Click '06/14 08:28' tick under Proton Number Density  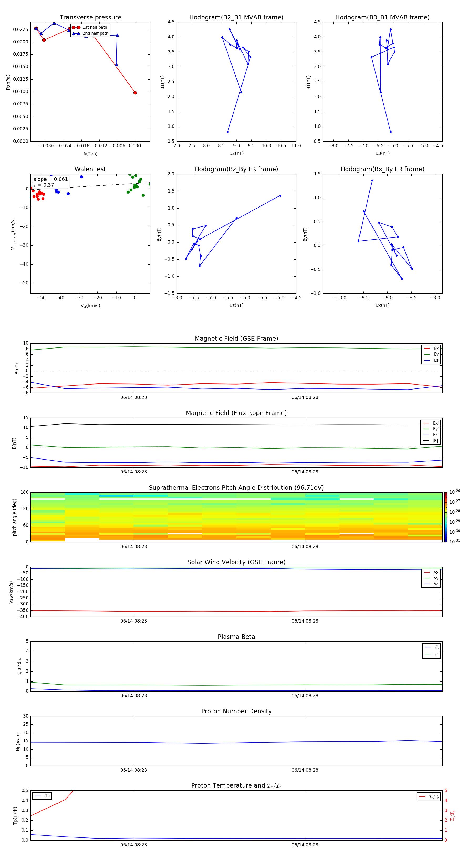[x=305, y=770]
